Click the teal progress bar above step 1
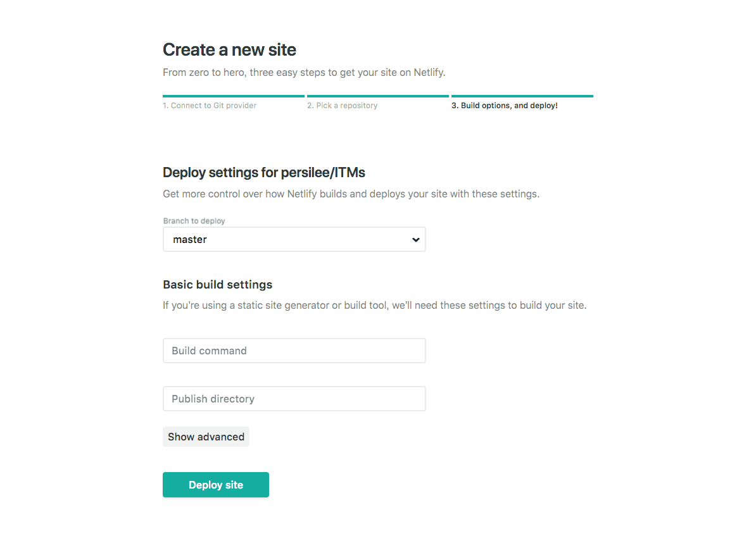756x536 pixels. tap(234, 96)
